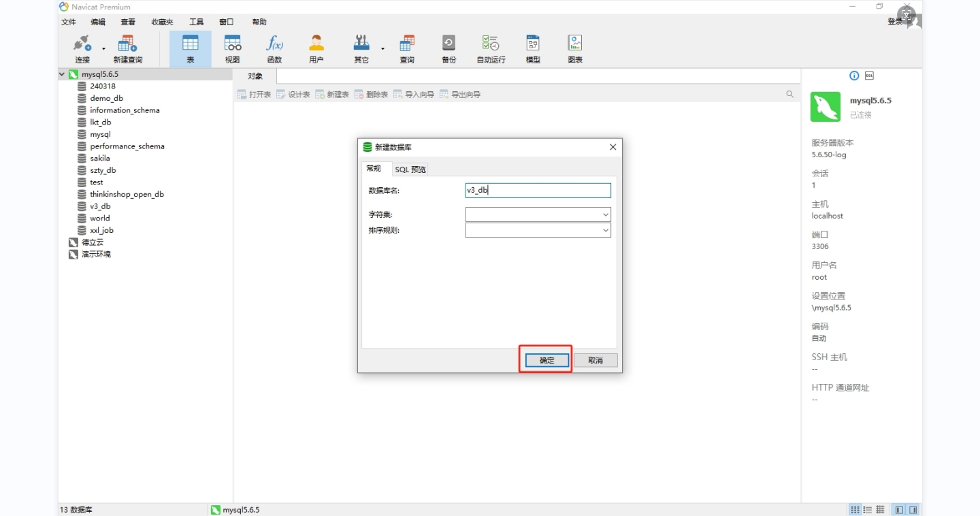Toggle the right information pane button
The width and height of the screenshot is (980, 516).
[913, 510]
